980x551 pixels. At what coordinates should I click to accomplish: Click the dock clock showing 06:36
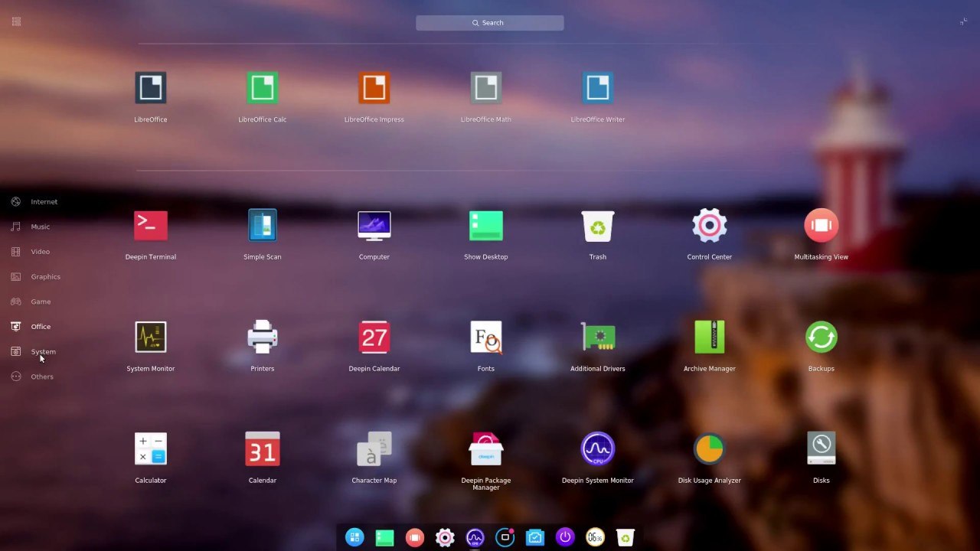[x=595, y=538]
